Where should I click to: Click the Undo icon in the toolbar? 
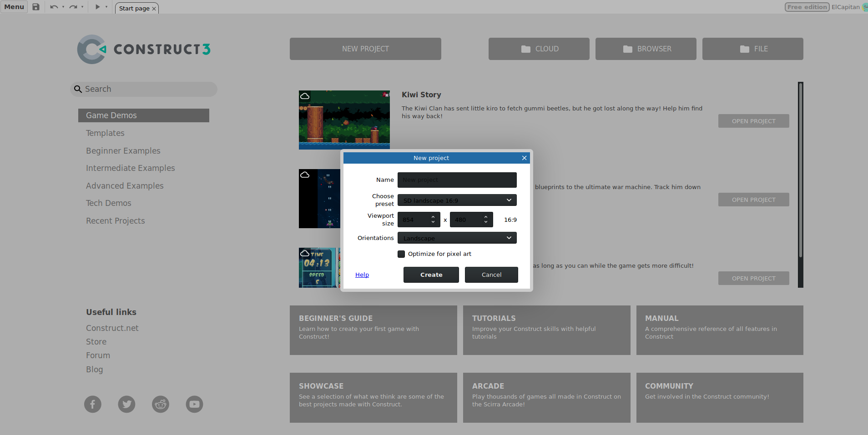tap(53, 7)
